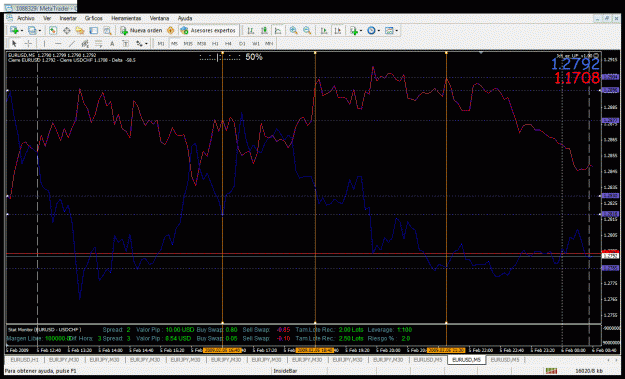The height and width of the screenshot is (379, 625).
Task: Select the Fibonacci retracement tool
Action: click(x=98, y=43)
